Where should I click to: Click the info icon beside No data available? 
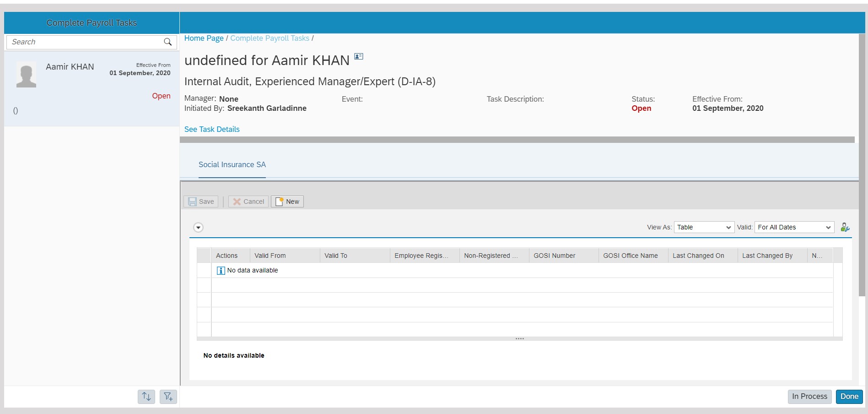221,271
